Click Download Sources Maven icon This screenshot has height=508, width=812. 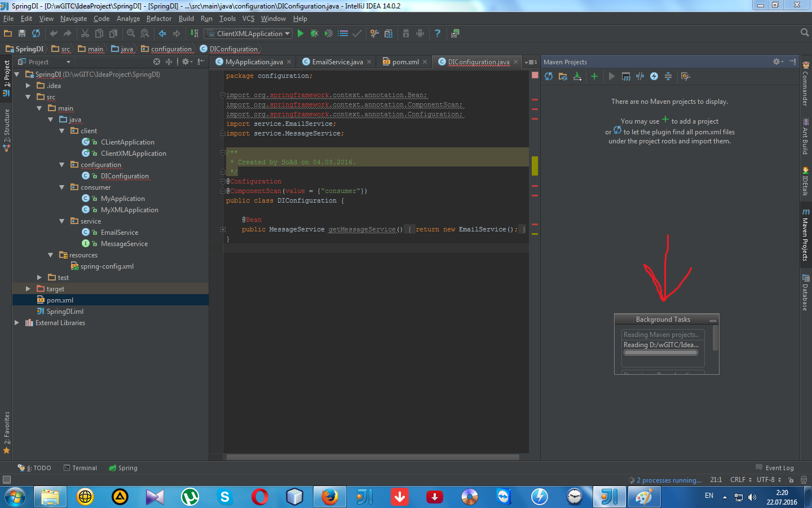click(577, 76)
